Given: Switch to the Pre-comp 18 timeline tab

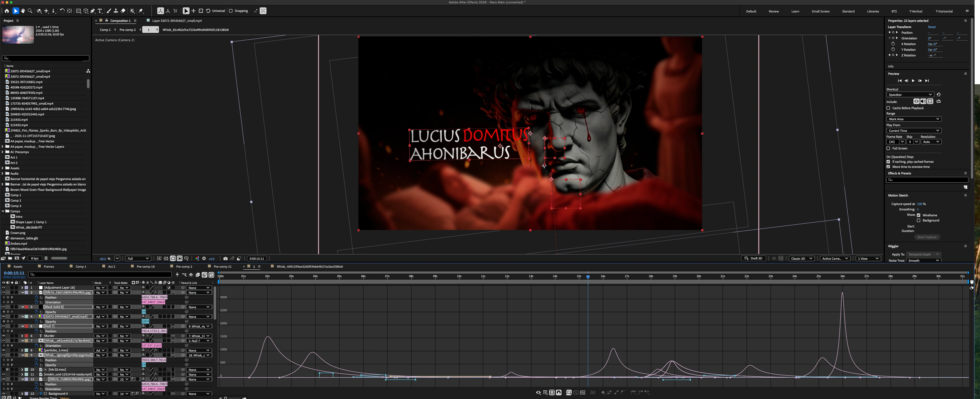Looking at the screenshot, I should tap(146, 267).
